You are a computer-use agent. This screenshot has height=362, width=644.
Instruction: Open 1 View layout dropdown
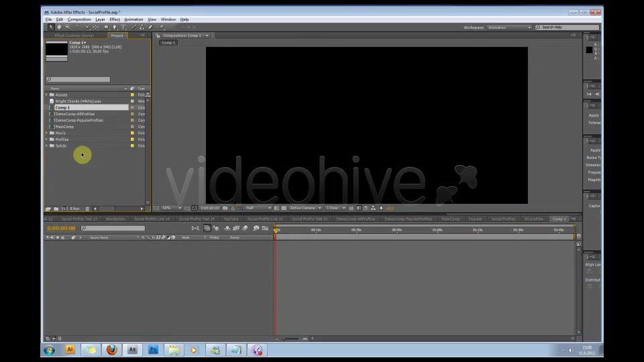(335, 208)
